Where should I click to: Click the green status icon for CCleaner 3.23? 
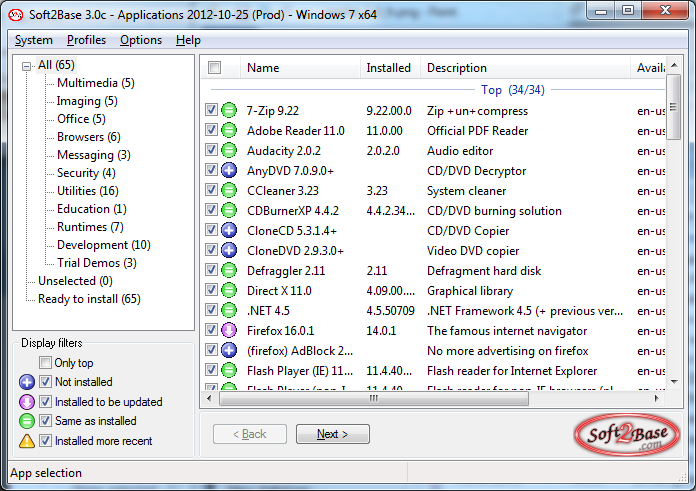(229, 190)
